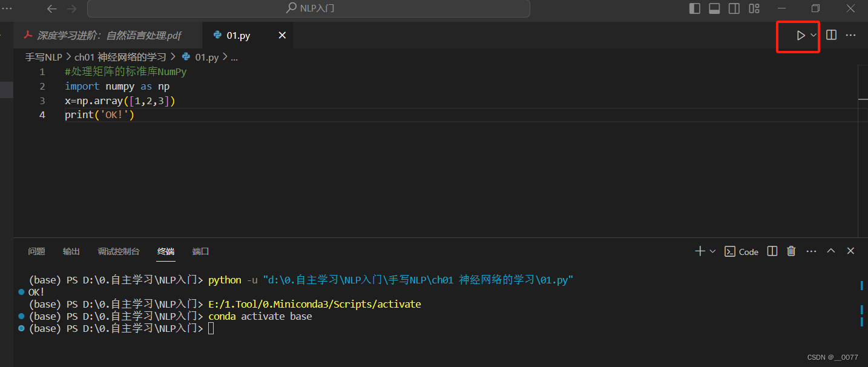868x367 pixels.
Task: Switch to the 输出 panel tab
Action: coord(71,251)
